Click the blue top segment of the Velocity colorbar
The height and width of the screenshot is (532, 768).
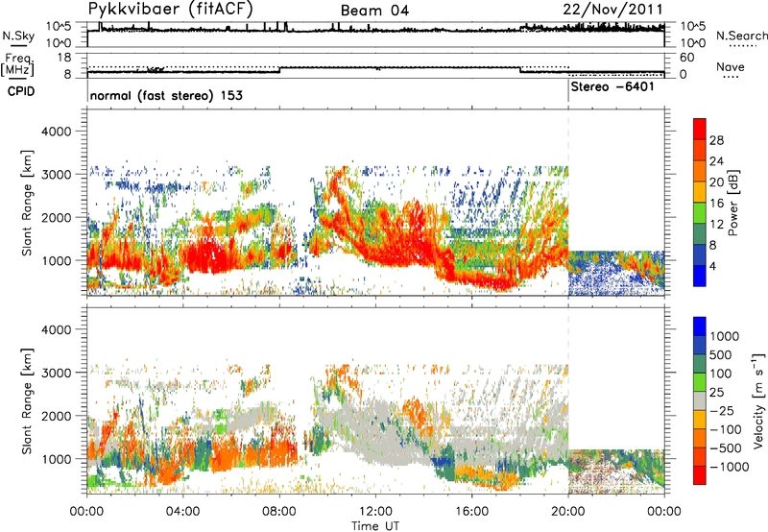tap(700, 326)
